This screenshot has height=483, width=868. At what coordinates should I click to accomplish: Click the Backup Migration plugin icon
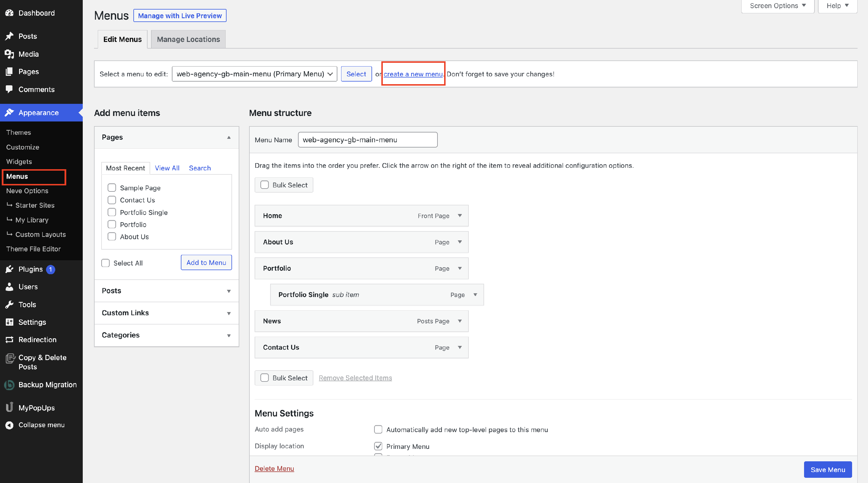(x=10, y=385)
